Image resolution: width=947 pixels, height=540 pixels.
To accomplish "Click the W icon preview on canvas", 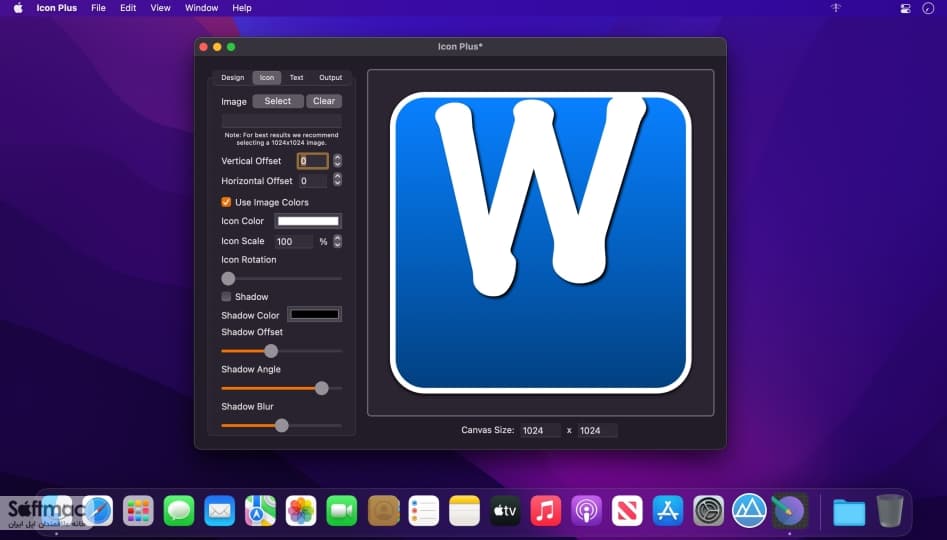I will 541,243.
